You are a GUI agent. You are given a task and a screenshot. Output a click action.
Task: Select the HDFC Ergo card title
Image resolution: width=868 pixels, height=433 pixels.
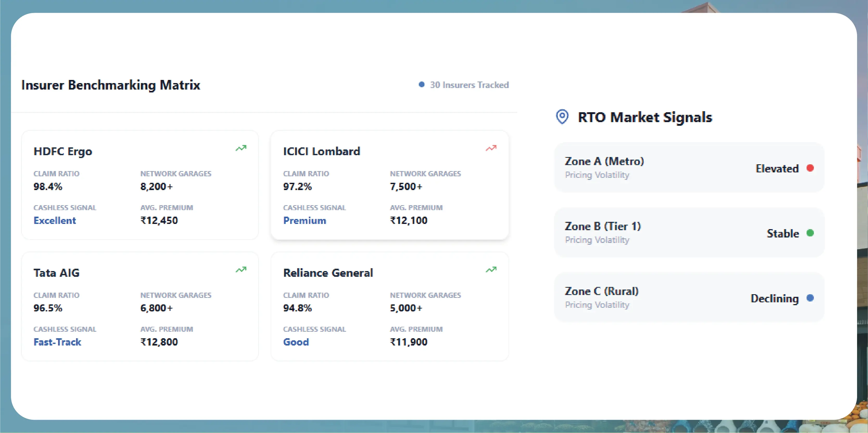tap(63, 151)
